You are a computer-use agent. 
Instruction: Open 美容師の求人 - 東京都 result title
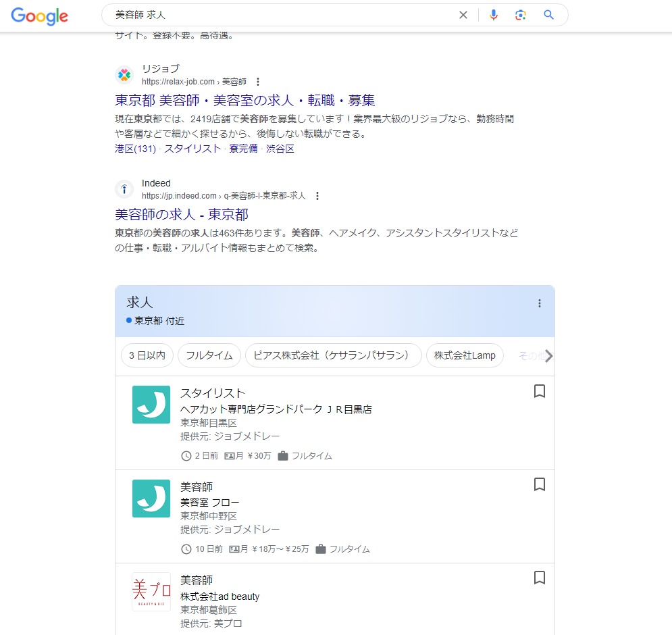[x=182, y=214]
